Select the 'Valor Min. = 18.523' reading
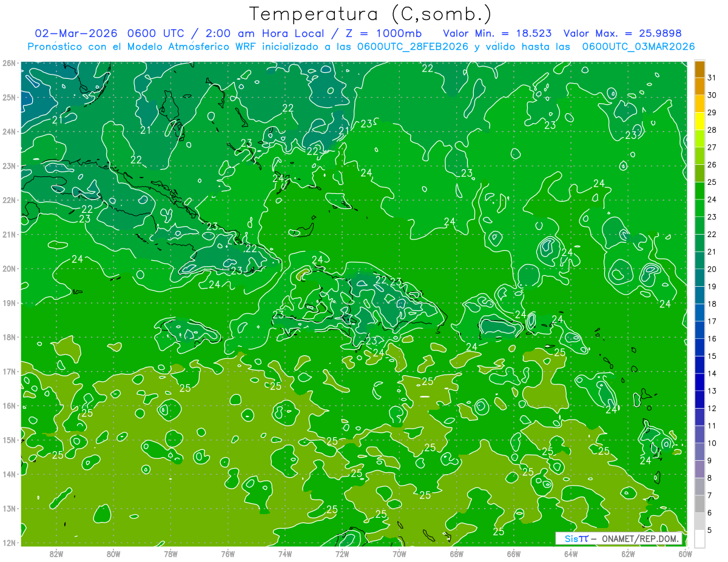 coord(498,33)
